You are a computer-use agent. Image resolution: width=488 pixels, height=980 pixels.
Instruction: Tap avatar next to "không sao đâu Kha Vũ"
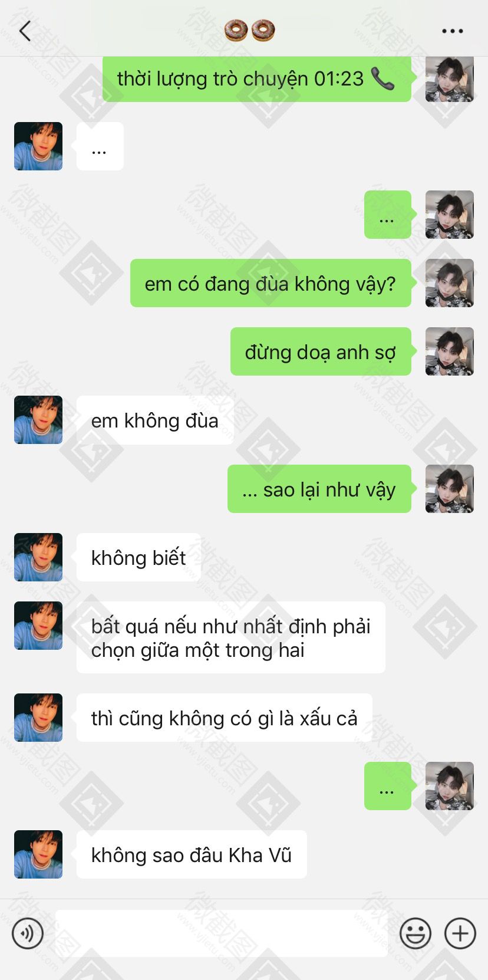point(38,854)
